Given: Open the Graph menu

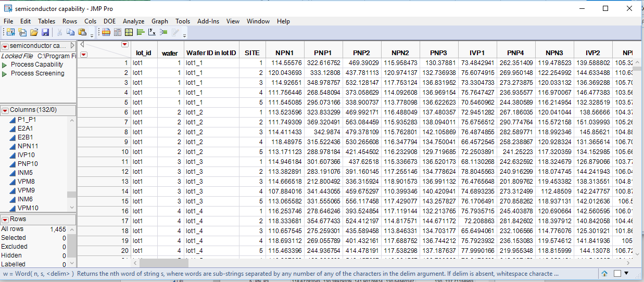Looking at the screenshot, I should click(159, 21).
